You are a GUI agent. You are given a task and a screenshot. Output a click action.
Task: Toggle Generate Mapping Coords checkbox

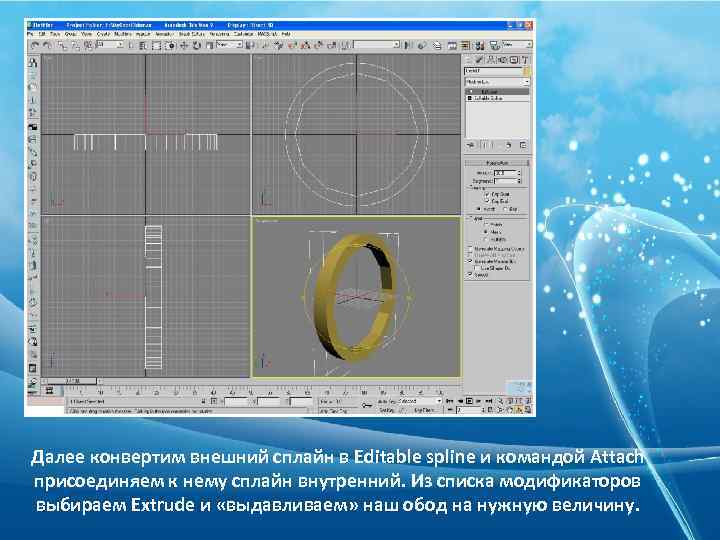(470, 248)
